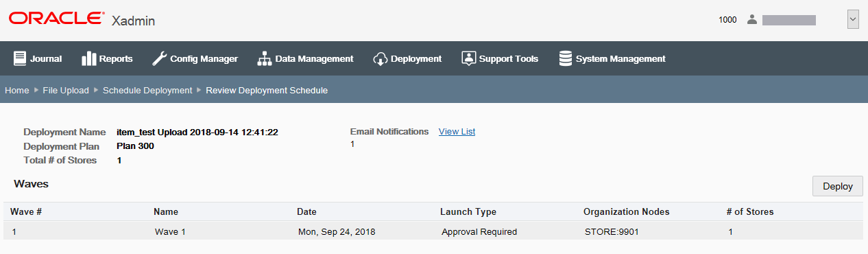The image size is (868, 254).
Task: Select the Wave 1 name cell
Action: click(170, 231)
